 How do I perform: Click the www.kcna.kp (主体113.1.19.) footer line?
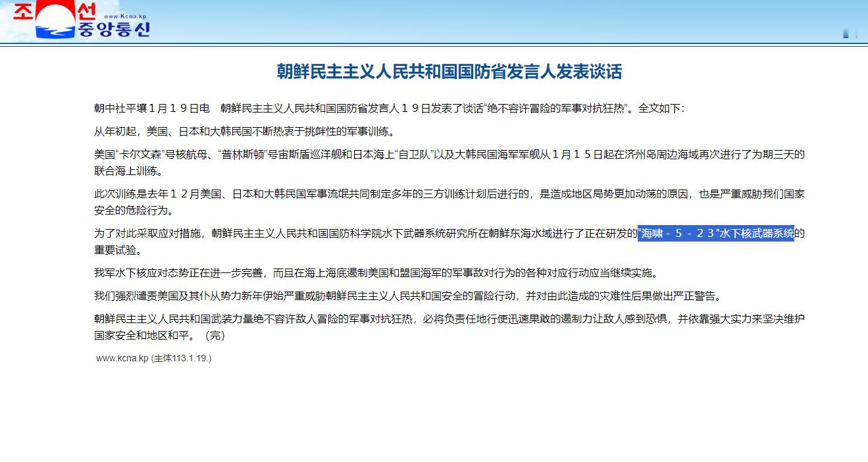[x=154, y=359]
